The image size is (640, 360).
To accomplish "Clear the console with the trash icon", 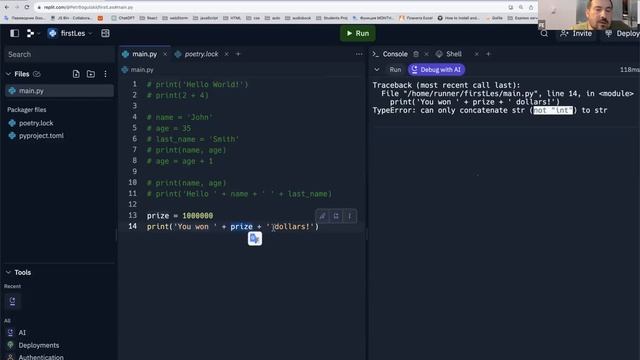I will (416, 54).
